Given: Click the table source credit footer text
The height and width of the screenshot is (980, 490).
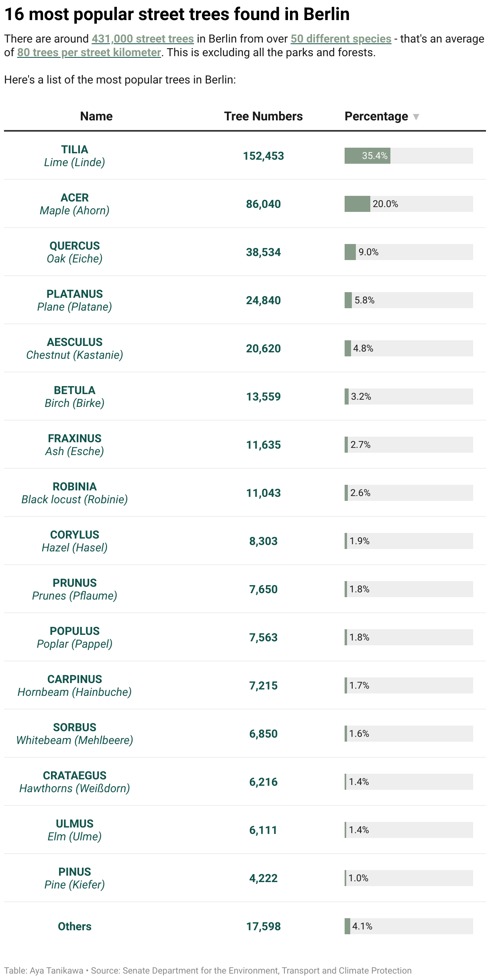Looking at the screenshot, I should click(x=208, y=970).
